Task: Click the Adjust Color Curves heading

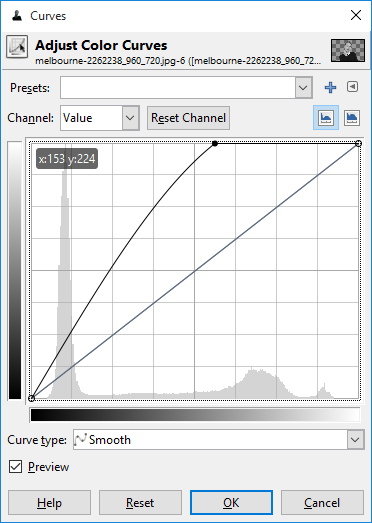Action: tap(101, 45)
